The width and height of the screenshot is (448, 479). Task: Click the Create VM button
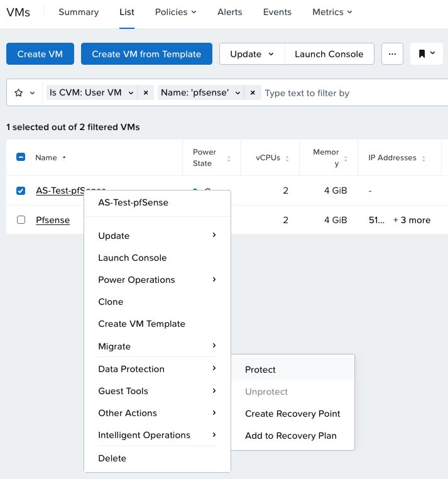tap(40, 54)
